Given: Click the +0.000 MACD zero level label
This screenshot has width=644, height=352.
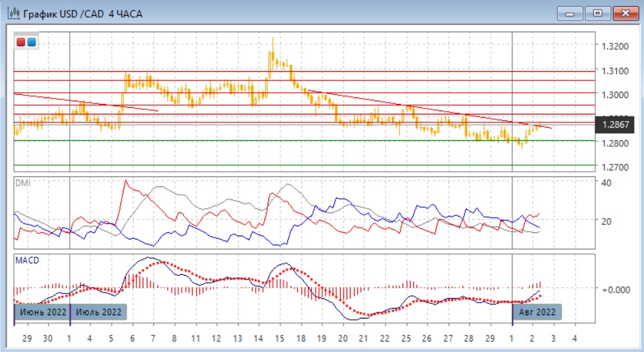Looking at the screenshot, I should point(616,289).
